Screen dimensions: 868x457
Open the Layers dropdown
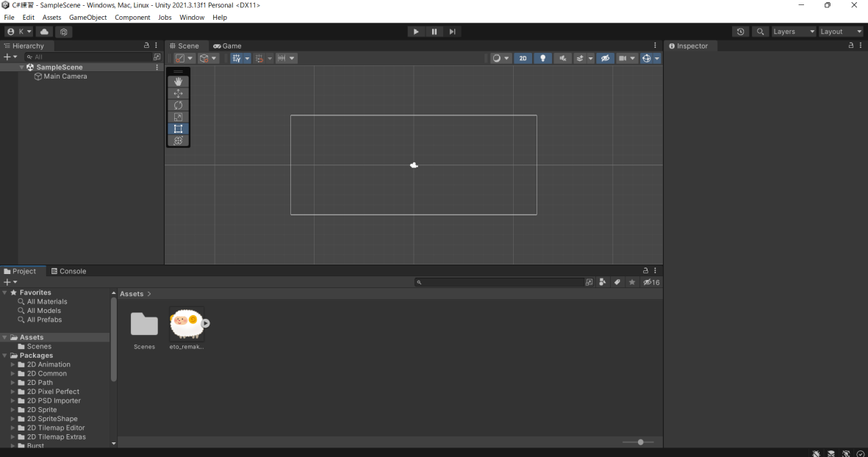point(793,32)
